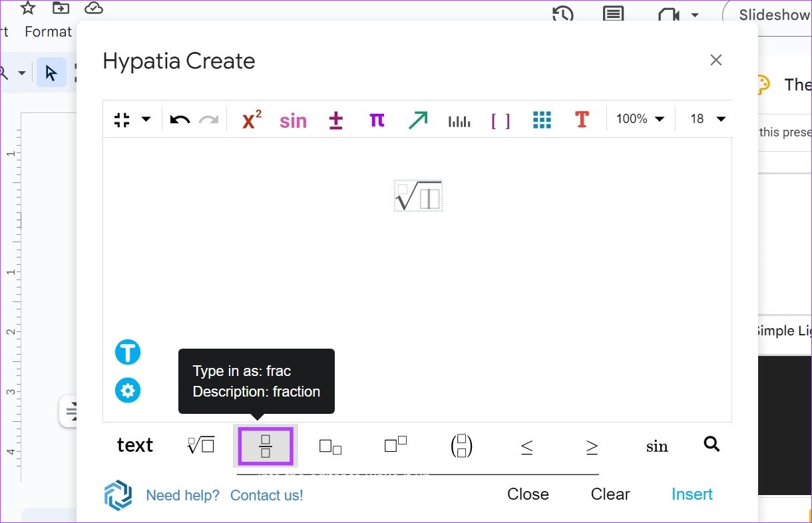Insert the binomial template
This screenshot has width=812, height=523.
click(461, 446)
